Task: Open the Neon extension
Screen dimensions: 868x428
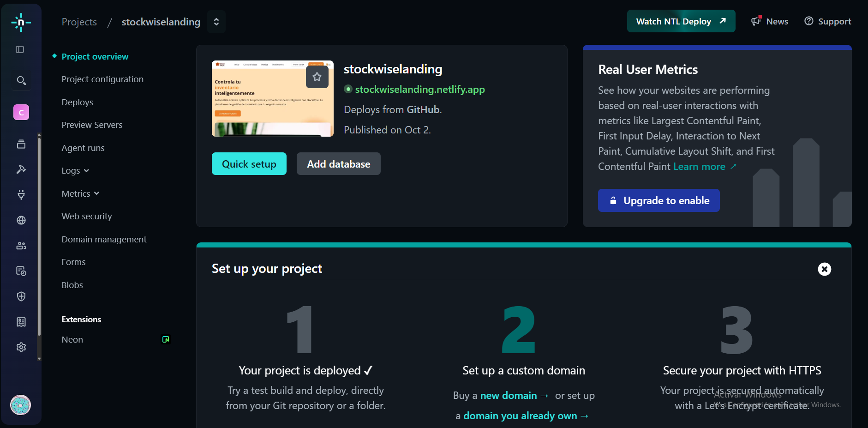Action: click(72, 340)
